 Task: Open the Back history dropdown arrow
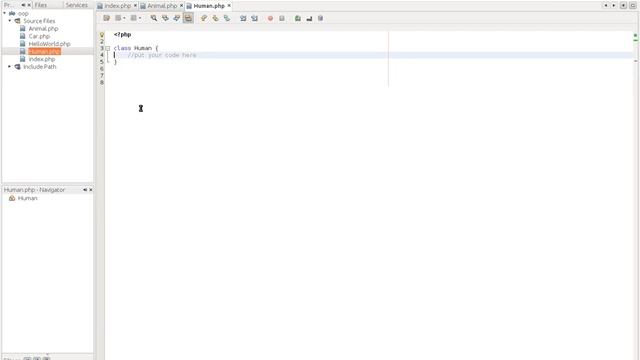tap(124, 18)
